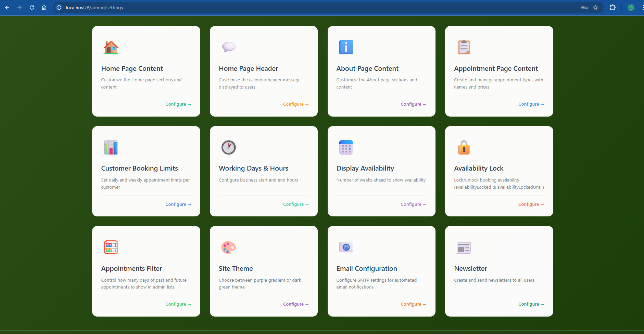Click the calendar icon for Display Availability

click(x=346, y=147)
